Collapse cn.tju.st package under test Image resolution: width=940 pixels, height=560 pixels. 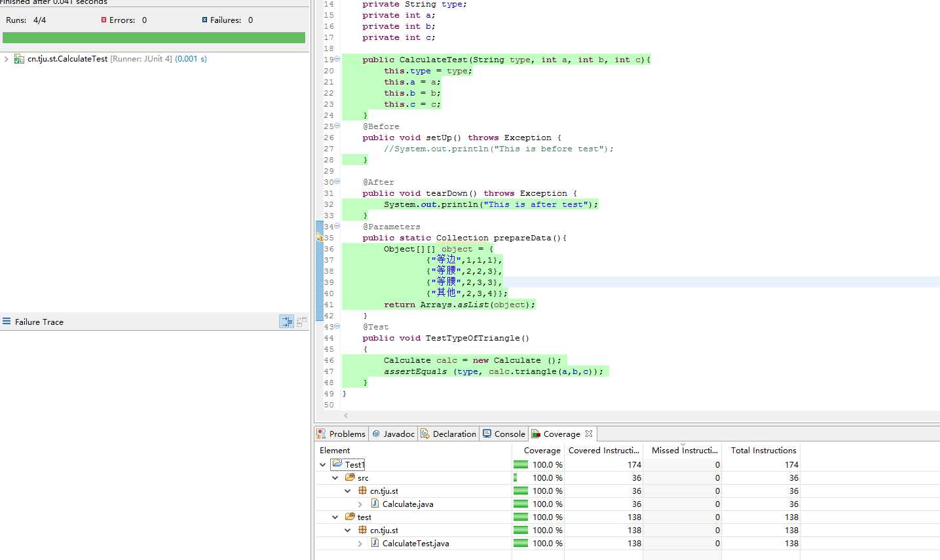coord(347,530)
